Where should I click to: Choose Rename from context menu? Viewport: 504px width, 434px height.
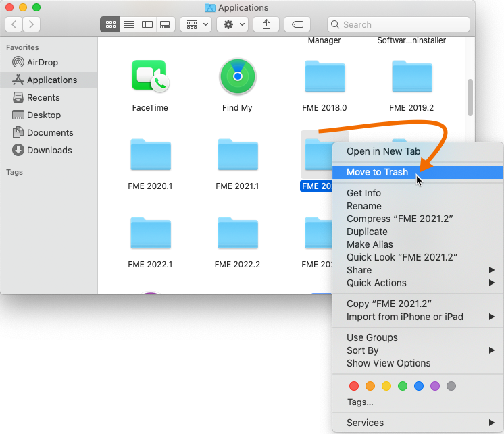click(x=418, y=206)
